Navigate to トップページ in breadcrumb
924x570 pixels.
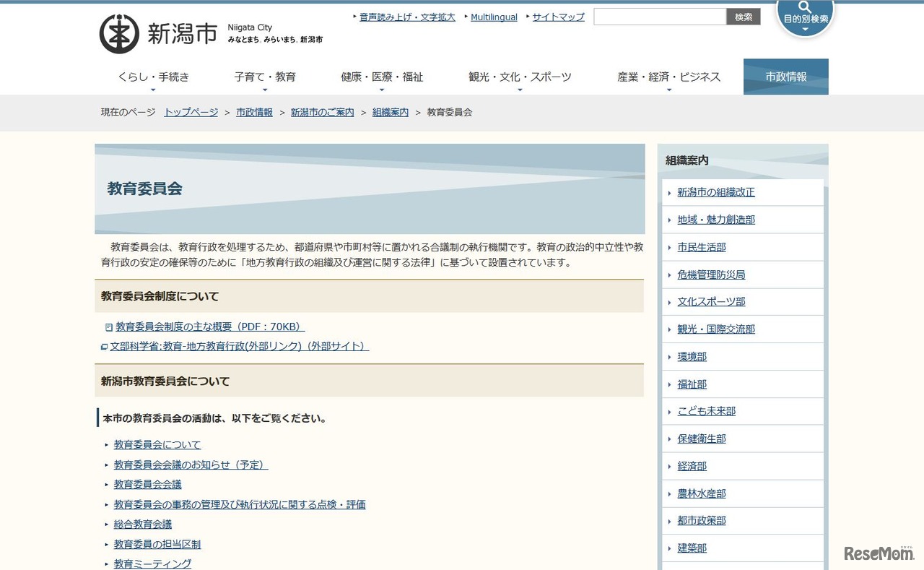click(191, 113)
